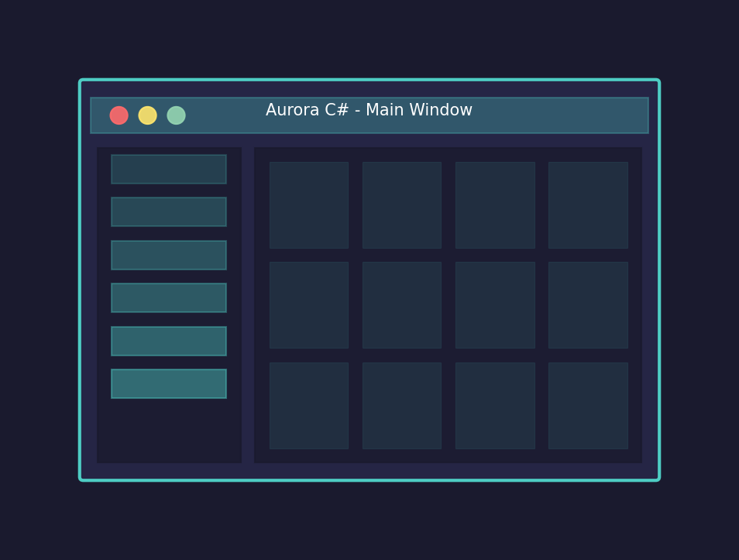The image size is (739, 560).
Task: Click the green maximize circle in title bar
Action: [x=176, y=115]
